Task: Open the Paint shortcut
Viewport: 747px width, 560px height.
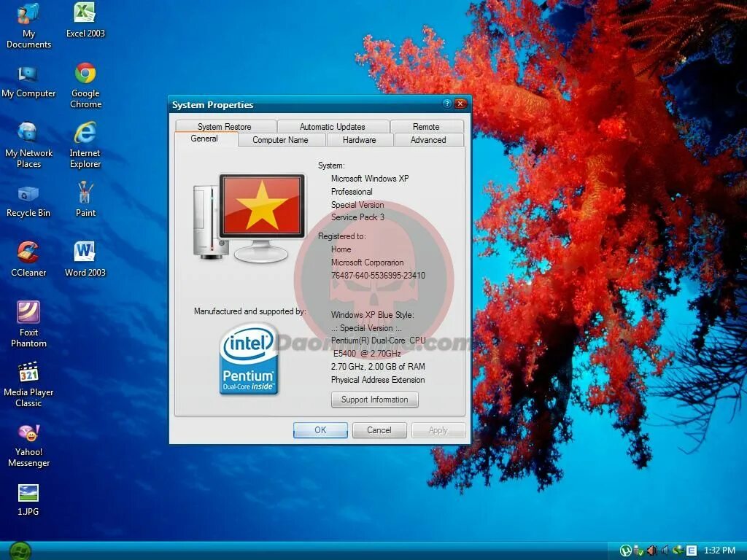Action: (85, 199)
